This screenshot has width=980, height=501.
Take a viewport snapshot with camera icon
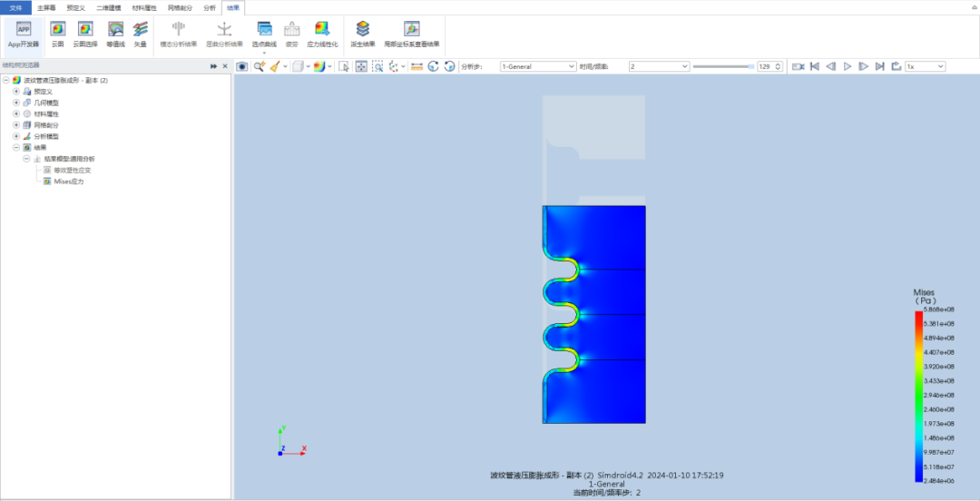tap(242, 66)
